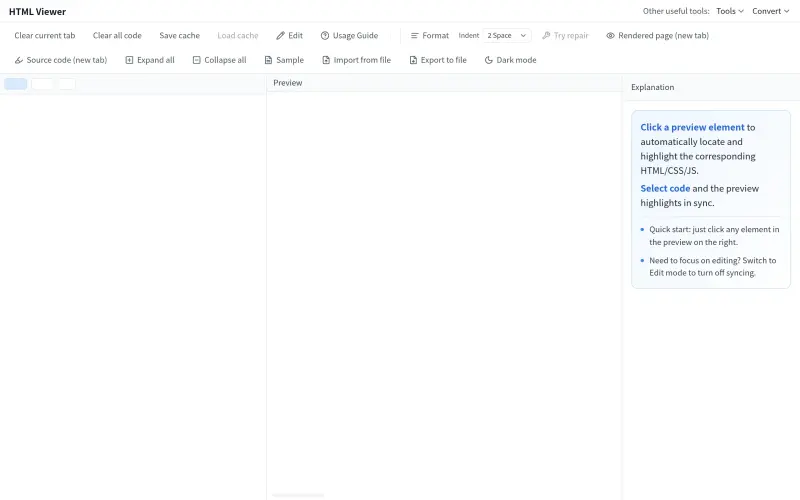The width and height of the screenshot is (800, 500).
Task: Click the Expand all label
Action: tap(156, 60)
